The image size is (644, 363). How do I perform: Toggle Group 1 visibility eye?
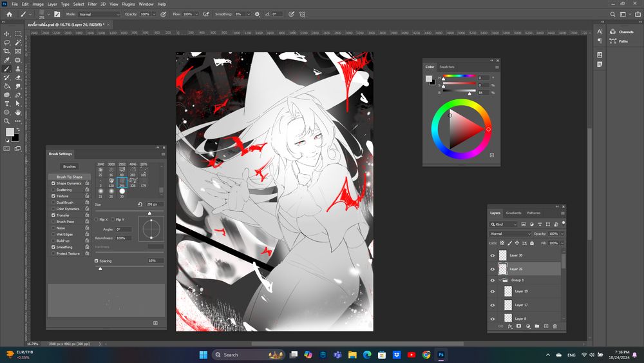click(493, 280)
